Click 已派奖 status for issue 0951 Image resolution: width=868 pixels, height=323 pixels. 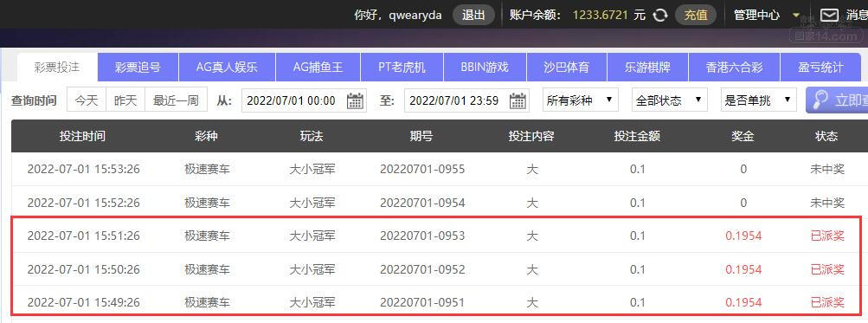click(827, 303)
